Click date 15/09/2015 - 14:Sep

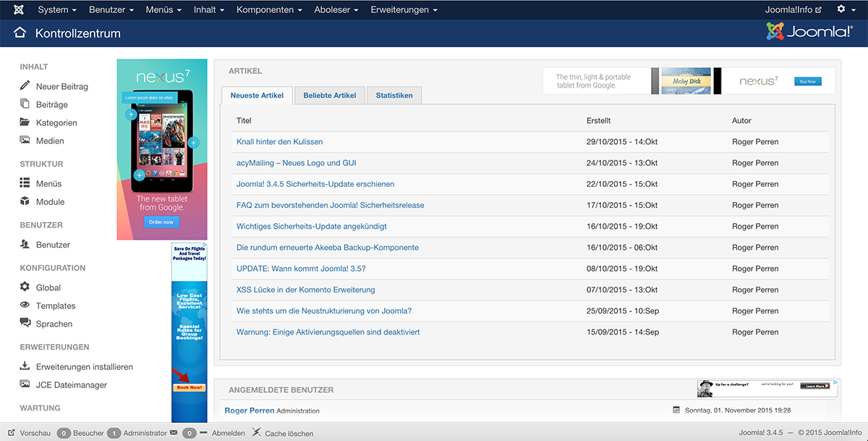pyautogui.click(x=623, y=332)
